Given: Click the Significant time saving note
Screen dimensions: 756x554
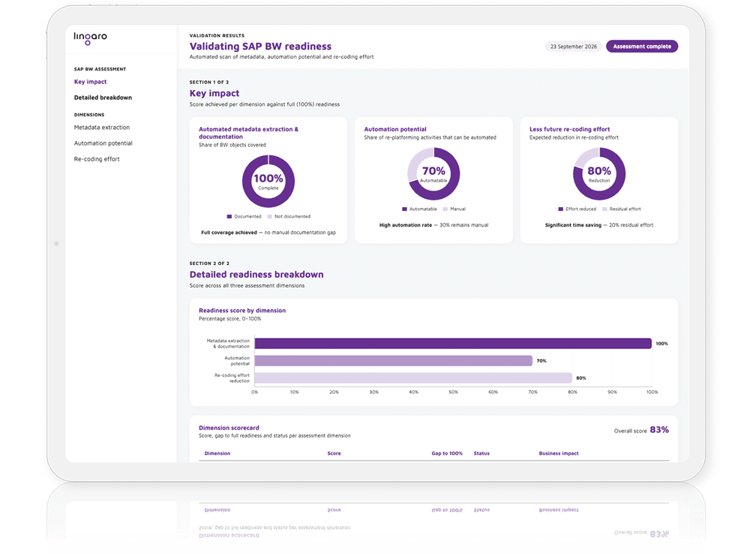Looking at the screenshot, I should tap(599, 225).
